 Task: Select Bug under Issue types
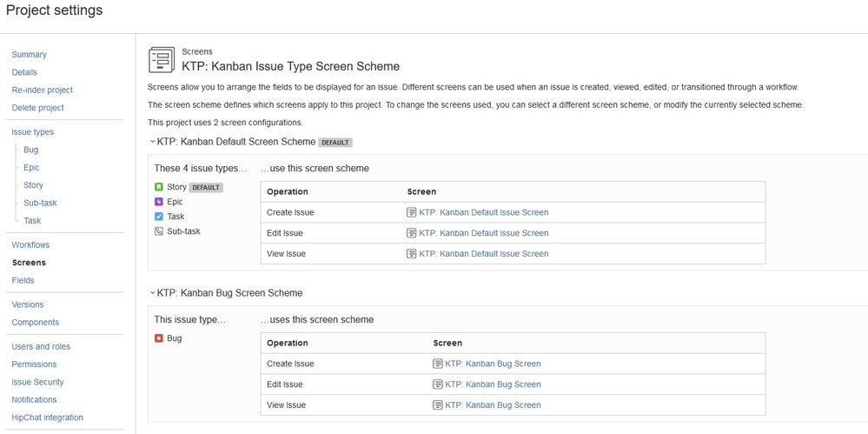point(31,150)
